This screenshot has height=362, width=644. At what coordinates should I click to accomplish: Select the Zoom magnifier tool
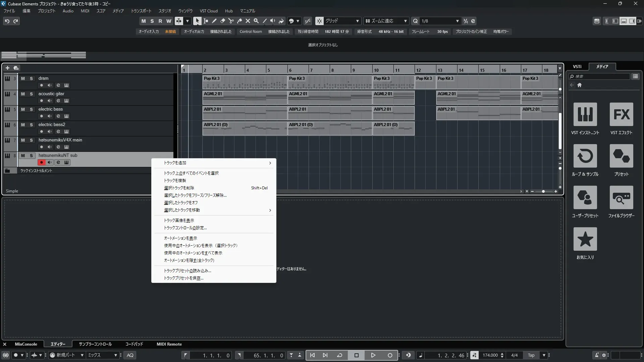[x=256, y=21]
